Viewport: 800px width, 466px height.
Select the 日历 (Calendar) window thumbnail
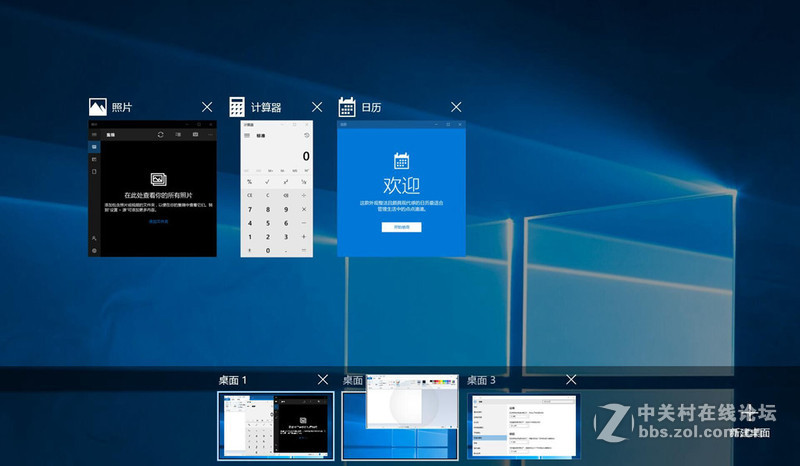click(x=401, y=188)
